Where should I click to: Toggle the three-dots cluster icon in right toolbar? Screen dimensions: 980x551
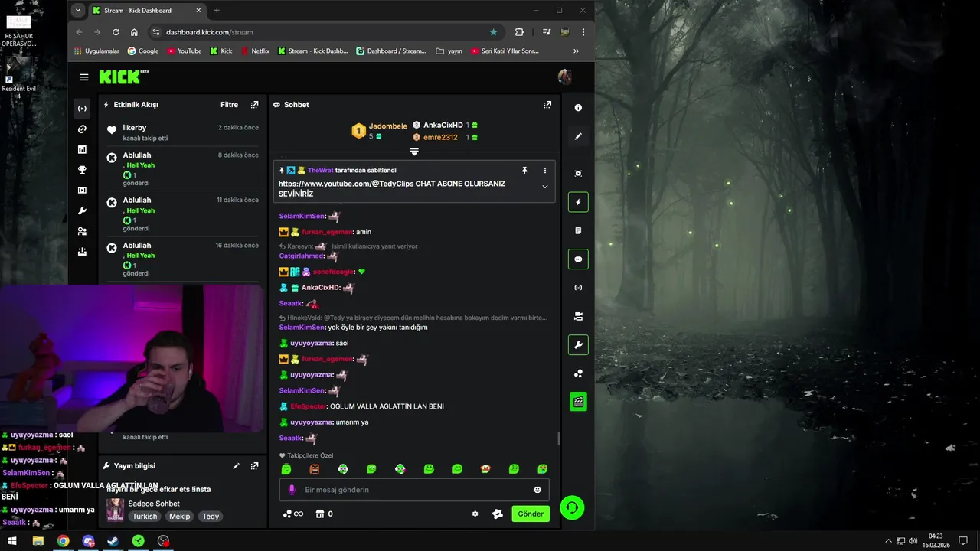[x=578, y=373]
